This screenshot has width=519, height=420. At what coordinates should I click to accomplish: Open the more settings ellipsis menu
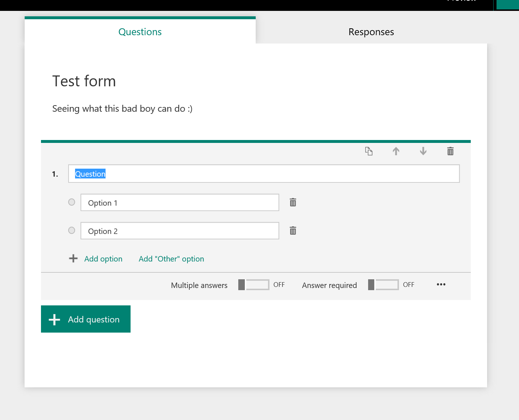coord(441,284)
